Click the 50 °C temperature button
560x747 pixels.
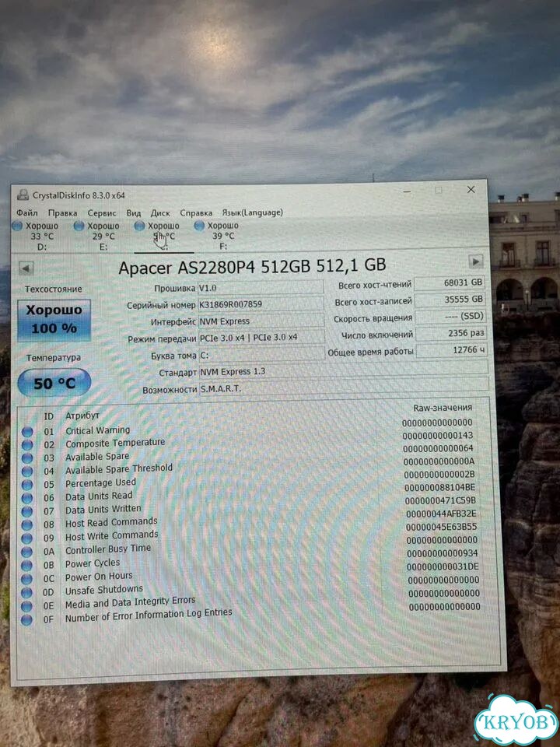pyautogui.click(x=54, y=383)
